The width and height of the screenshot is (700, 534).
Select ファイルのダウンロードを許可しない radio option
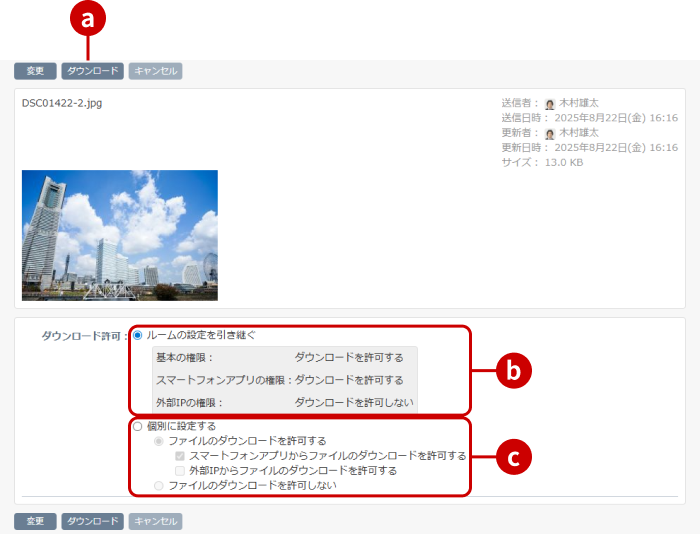tap(159, 486)
